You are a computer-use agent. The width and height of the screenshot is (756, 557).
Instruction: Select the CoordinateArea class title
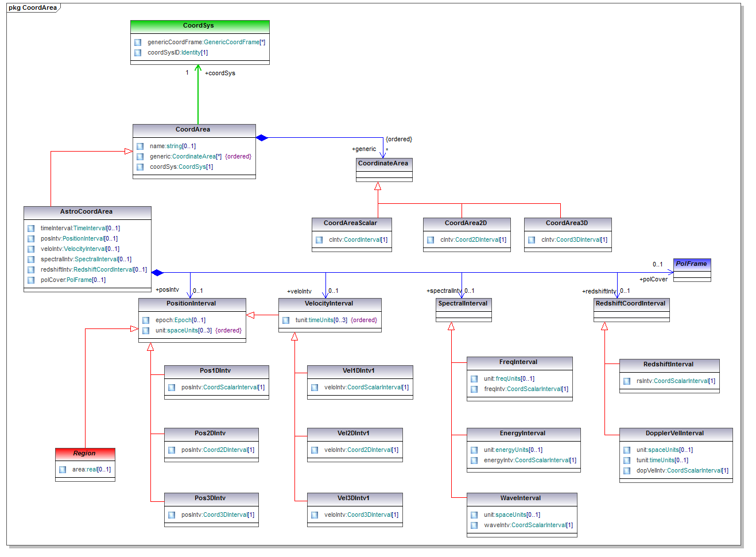point(383,164)
